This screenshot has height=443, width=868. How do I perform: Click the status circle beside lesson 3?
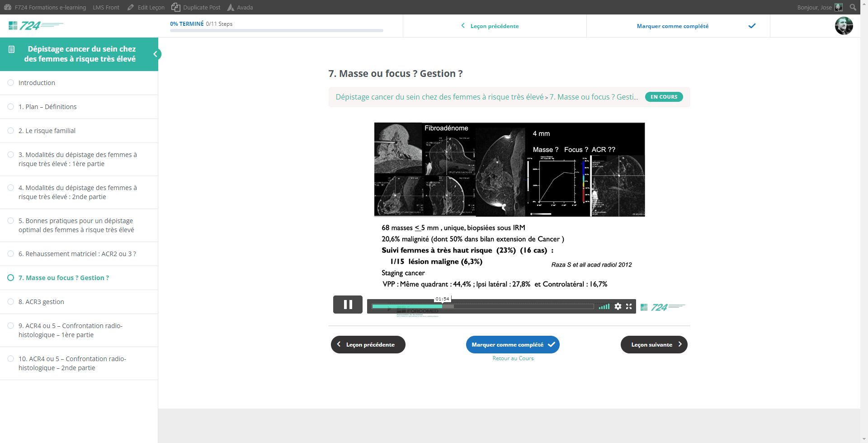(x=10, y=154)
